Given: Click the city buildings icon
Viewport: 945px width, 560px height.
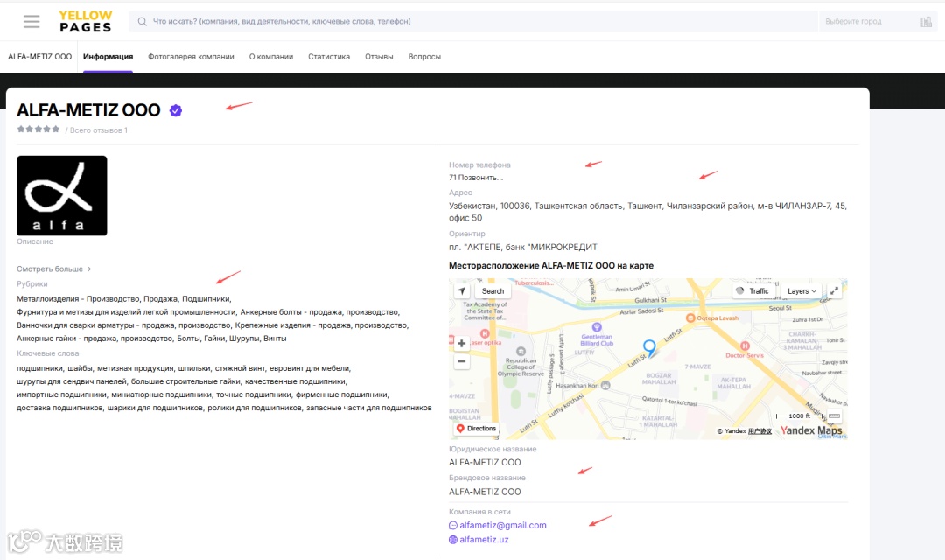Looking at the screenshot, I should click(926, 22).
